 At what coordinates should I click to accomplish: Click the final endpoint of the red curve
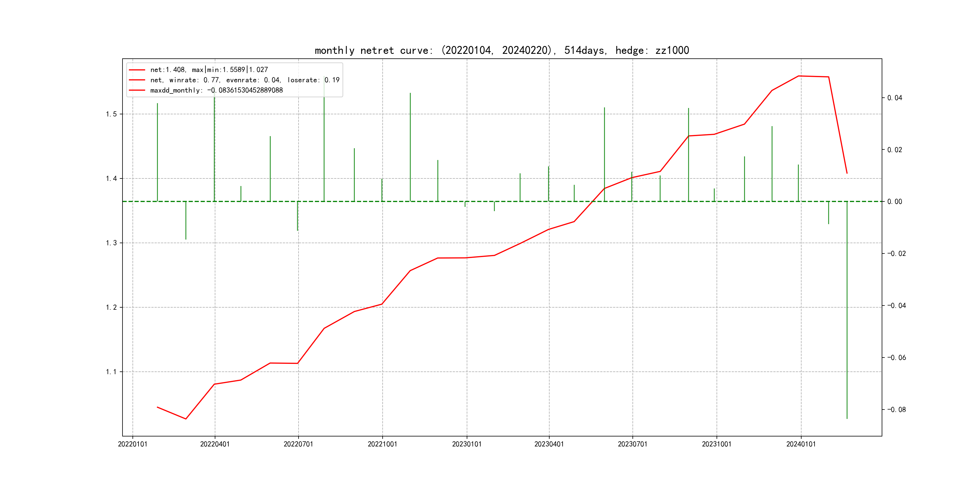click(847, 173)
